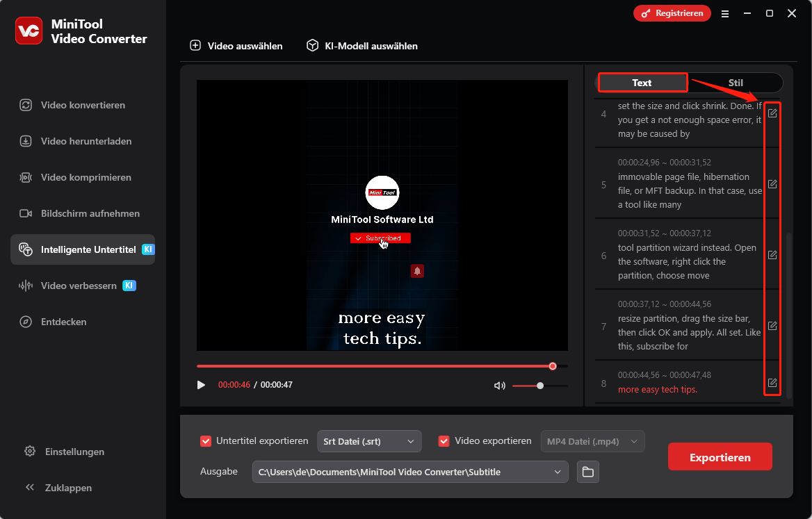Collapse sidebar with Zuklappen
The width and height of the screenshot is (812, 519).
point(58,488)
